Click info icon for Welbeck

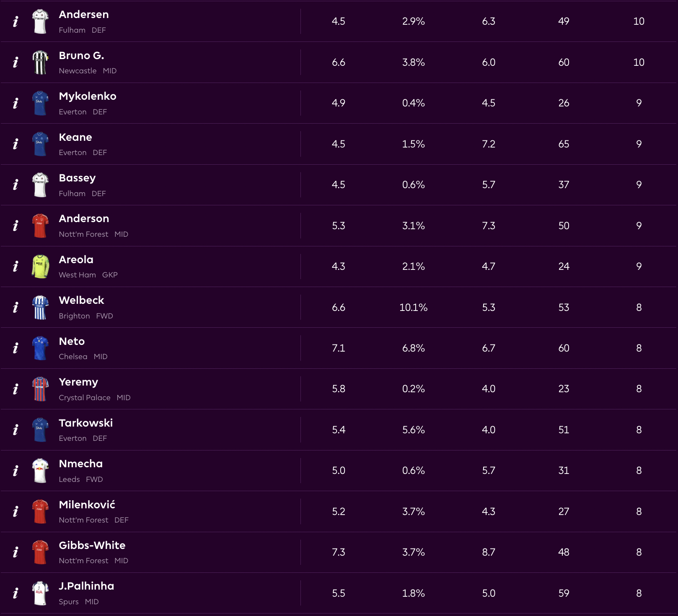tap(16, 308)
